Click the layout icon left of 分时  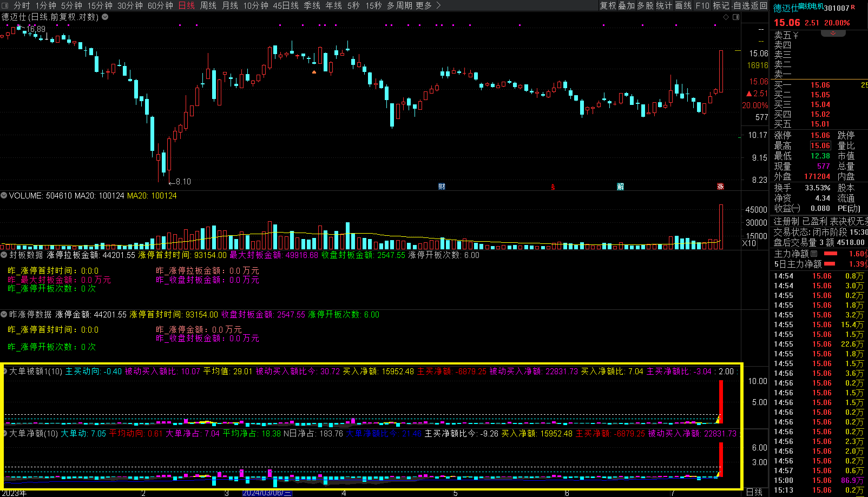click(x=5, y=5)
